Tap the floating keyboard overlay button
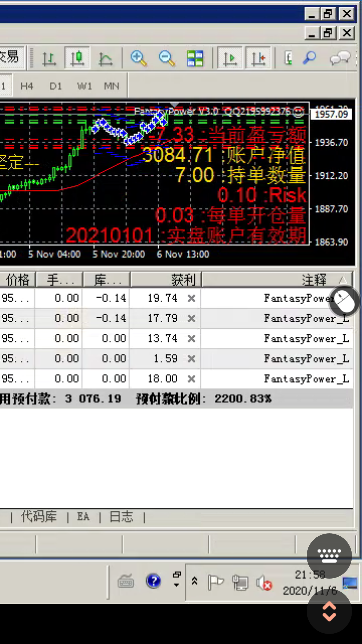The image size is (362, 644). click(x=329, y=556)
